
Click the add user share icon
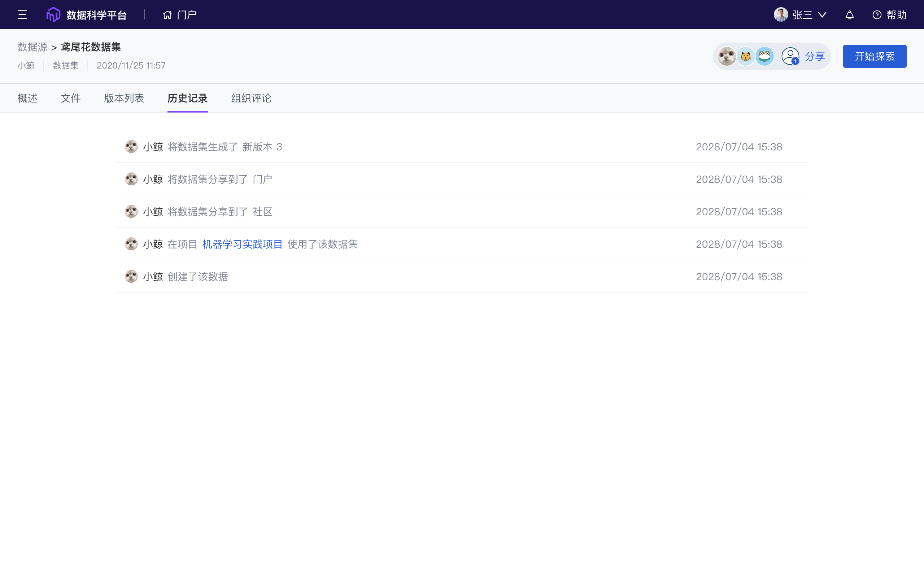[790, 56]
